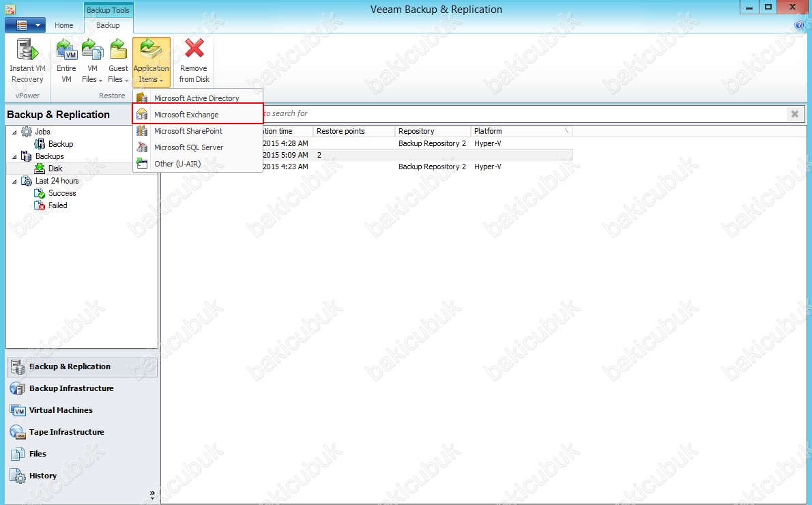Screen dimensions: 812x505
Task: Click the Backup job icon in tree
Action: coord(40,144)
